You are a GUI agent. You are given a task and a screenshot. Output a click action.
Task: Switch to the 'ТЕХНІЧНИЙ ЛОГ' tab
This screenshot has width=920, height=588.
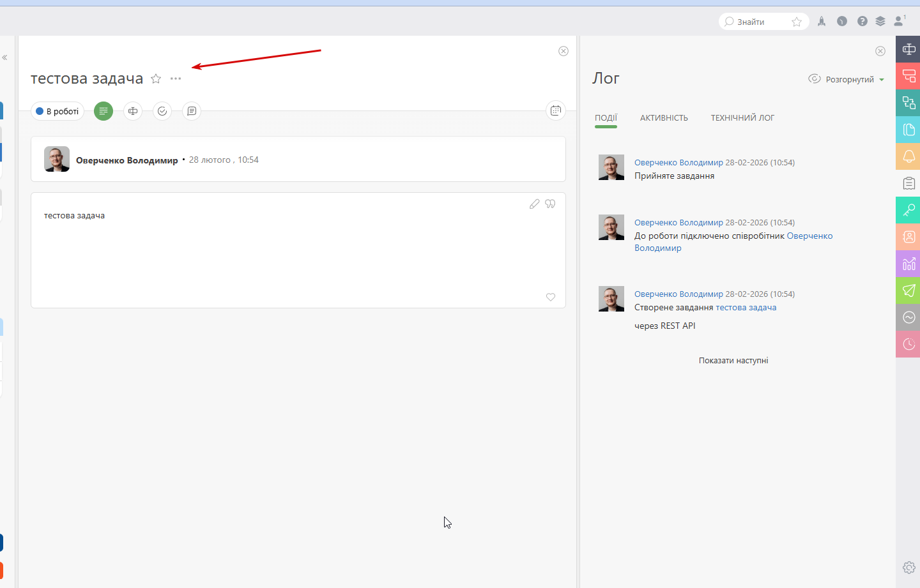(742, 118)
